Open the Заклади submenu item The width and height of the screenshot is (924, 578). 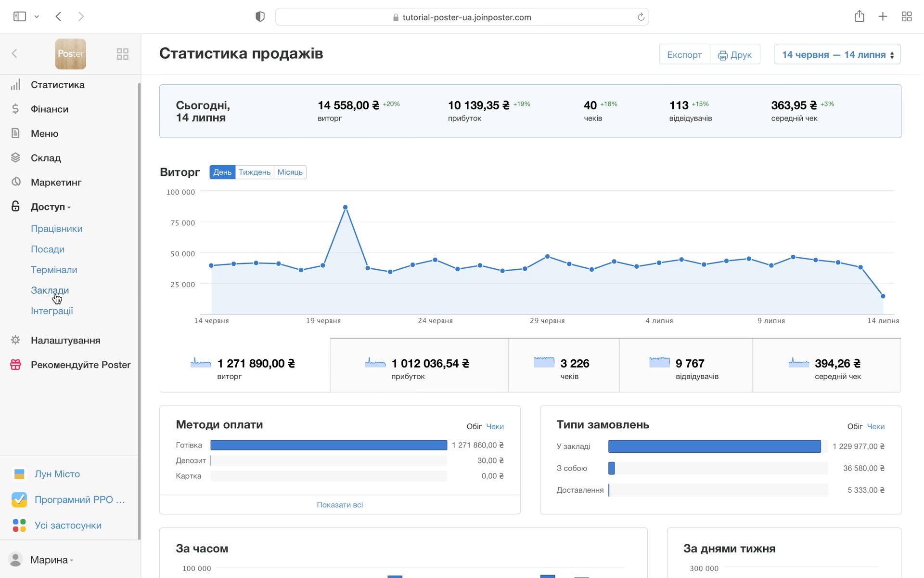50,290
